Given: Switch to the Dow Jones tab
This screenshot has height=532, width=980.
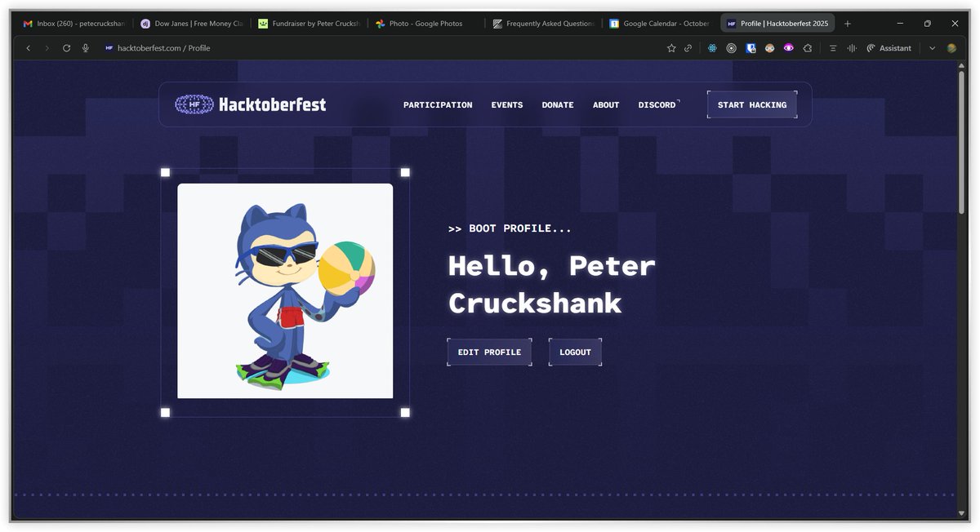Looking at the screenshot, I should point(192,24).
